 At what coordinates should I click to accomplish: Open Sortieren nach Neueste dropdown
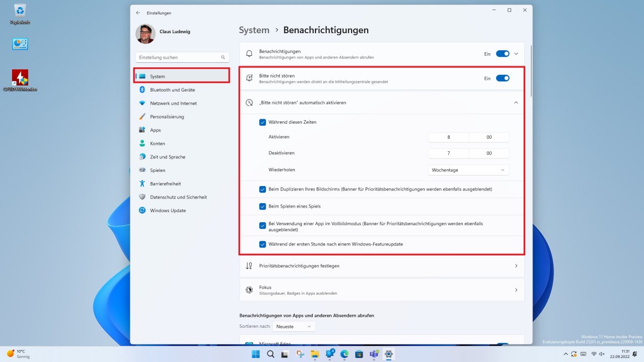[x=294, y=327]
